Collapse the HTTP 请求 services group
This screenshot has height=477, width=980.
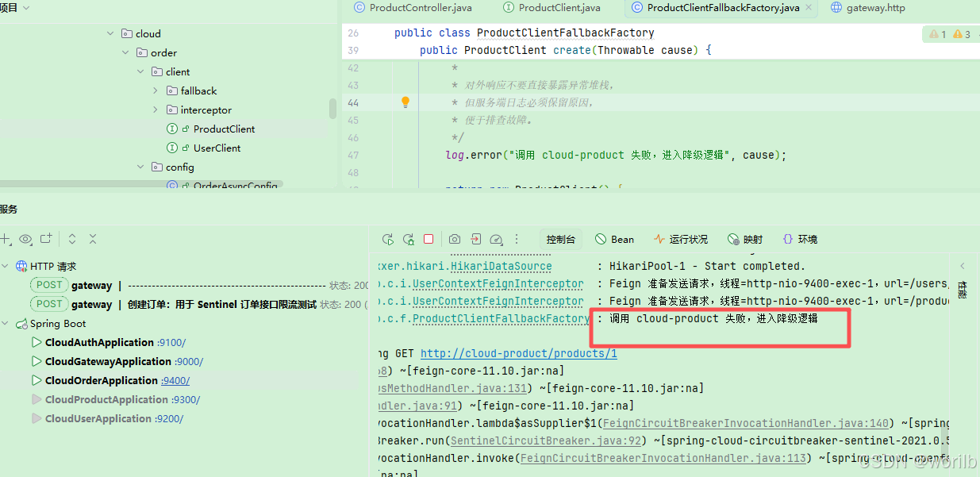[x=6, y=267]
